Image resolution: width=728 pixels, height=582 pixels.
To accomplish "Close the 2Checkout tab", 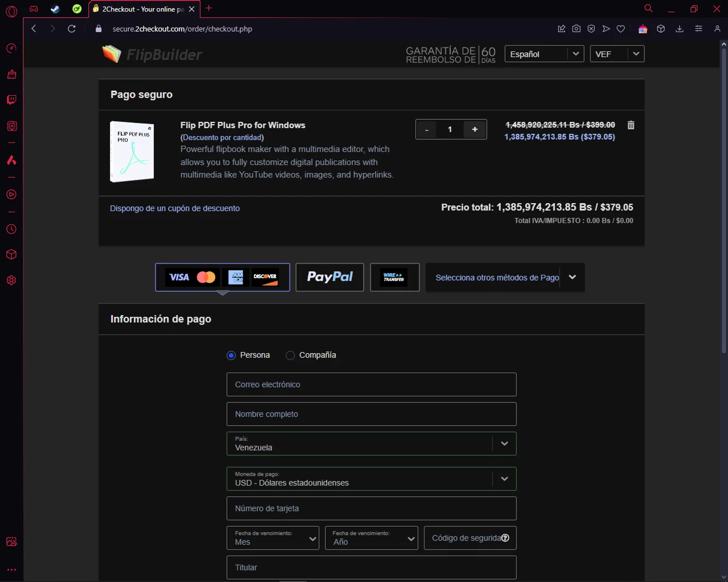I will pyautogui.click(x=192, y=9).
